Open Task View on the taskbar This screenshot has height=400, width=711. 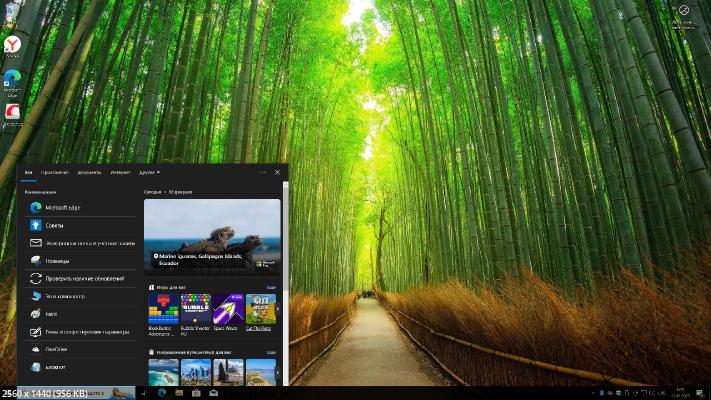(144, 393)
